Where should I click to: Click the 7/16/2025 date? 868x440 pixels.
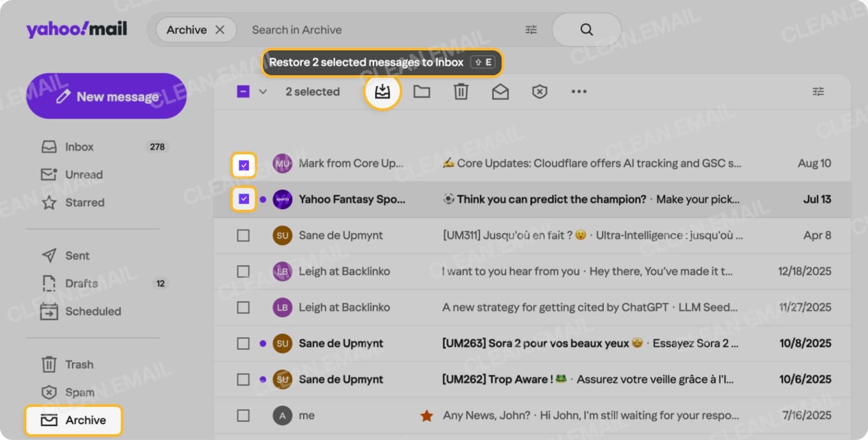pyautogui.click(x=807, y=416)
